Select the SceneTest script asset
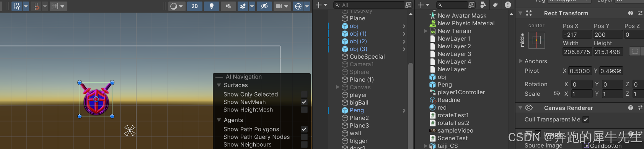The height and width of the screenshot is (149, 644). point(453,138)
